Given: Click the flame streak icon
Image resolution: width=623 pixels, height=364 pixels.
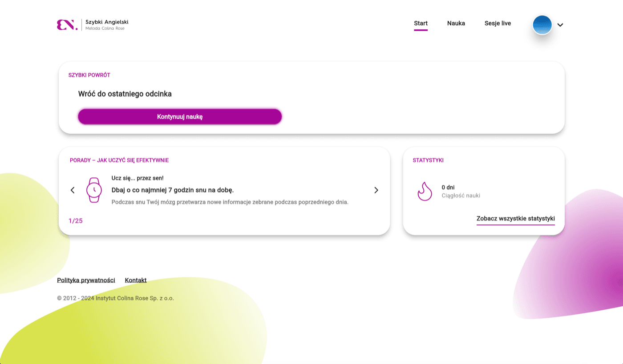Looking at the screenshot, I should pyautogui.click(x=425, y=192).
